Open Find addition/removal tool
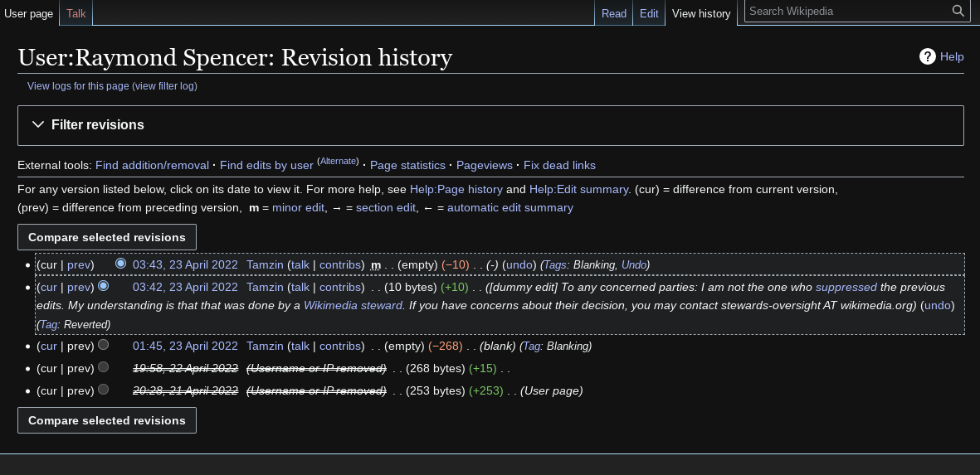 (152, 166)
